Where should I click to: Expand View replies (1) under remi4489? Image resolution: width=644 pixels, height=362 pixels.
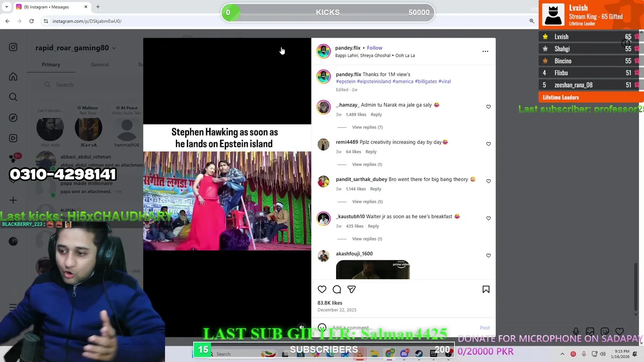(367, 164)
